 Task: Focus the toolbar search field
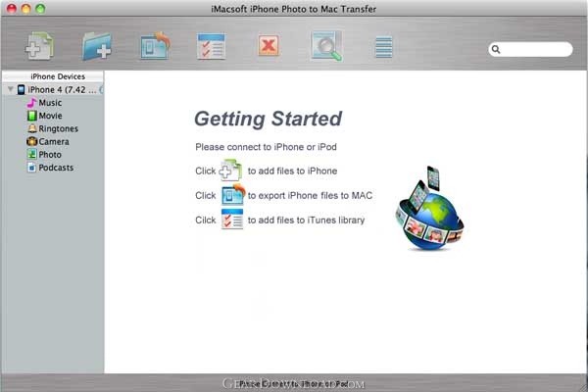click(530, 49)
